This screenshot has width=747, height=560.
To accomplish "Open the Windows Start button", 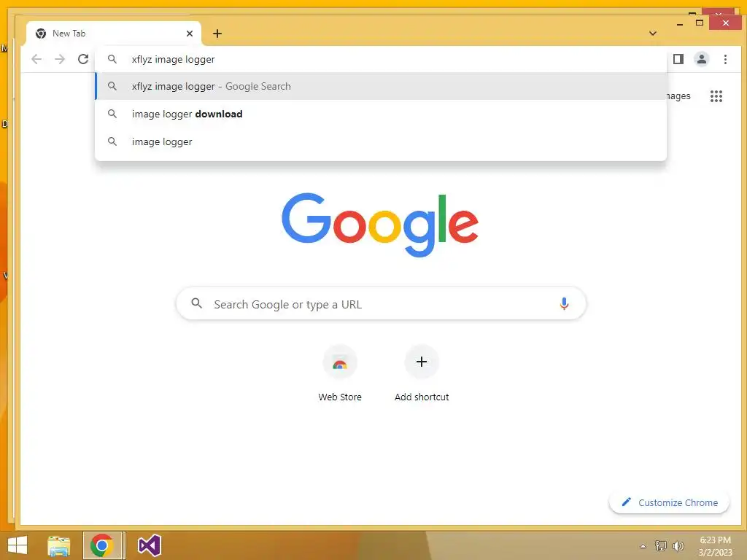I will 18,545.
